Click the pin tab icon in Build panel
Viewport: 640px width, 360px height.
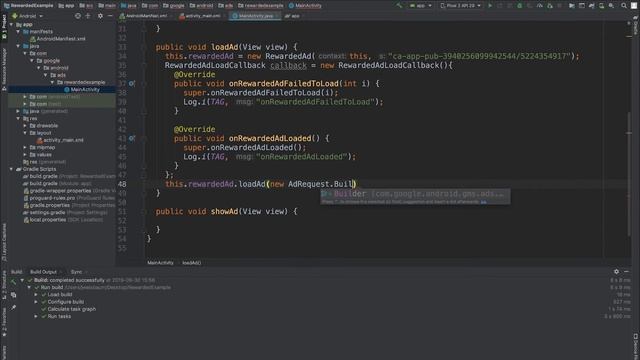pyautogui.click(x=13, y=308)
